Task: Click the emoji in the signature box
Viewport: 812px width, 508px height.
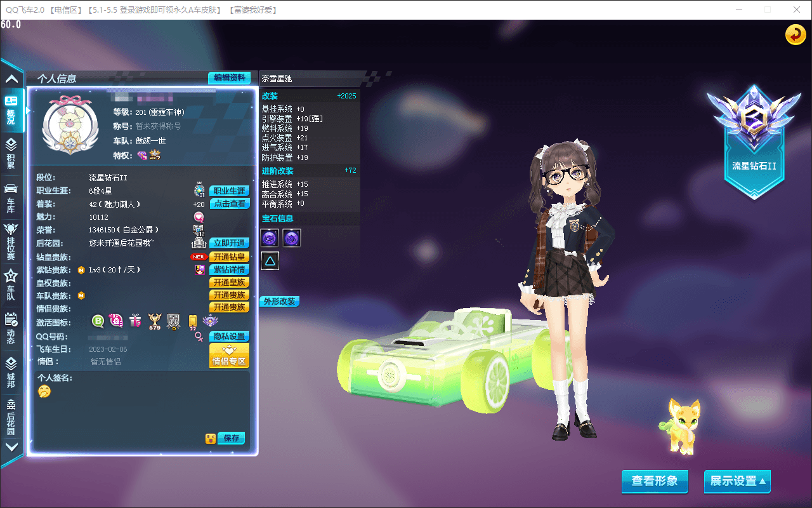Action: coord(44,392)
